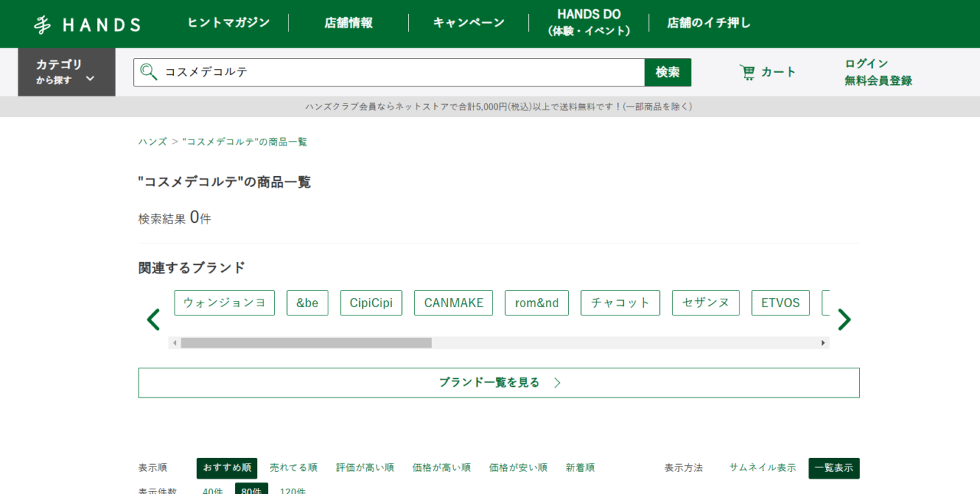
Task: Click the magnifying glass search icon
Action: click(x=149, y=72)
